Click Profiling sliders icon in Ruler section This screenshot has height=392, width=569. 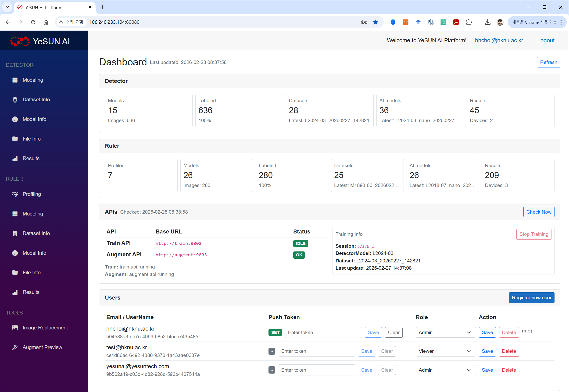(15, 194)
